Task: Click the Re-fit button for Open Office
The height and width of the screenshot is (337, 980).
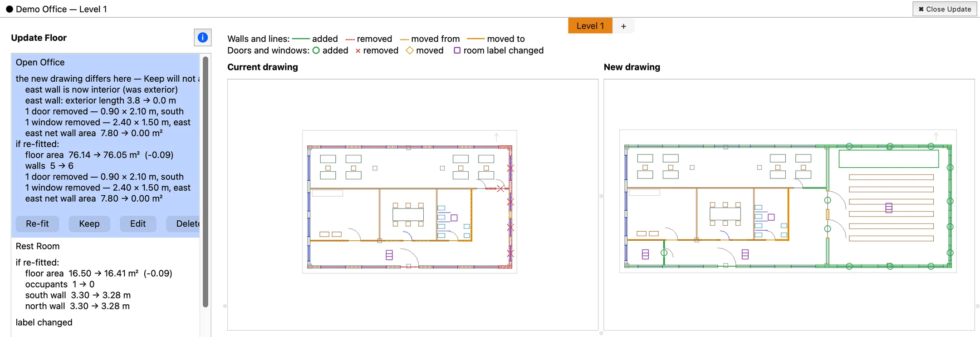Action: pos(37,223)
